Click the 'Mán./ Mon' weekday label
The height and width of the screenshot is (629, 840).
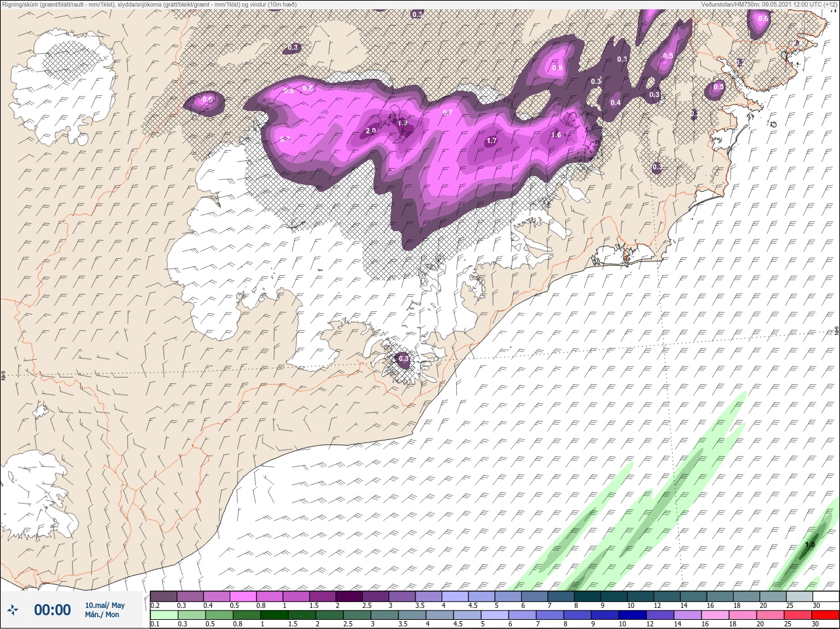coord(102,615)
